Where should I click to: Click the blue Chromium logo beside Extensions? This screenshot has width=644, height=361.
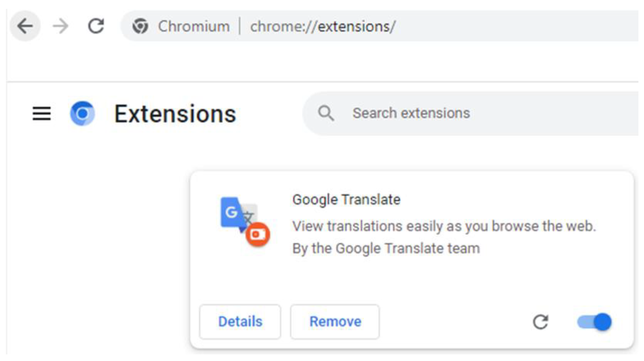click(x=82, y=113)
